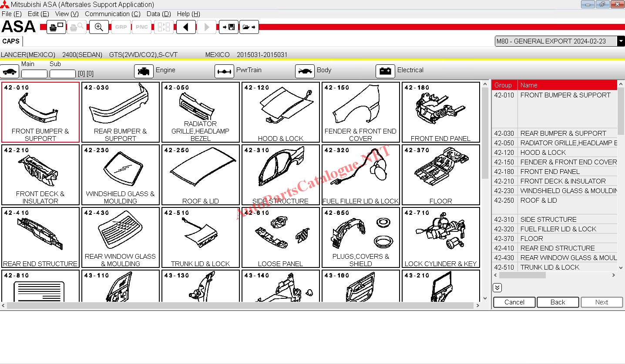Viewport: 625px width, 364px height.
Task: Open 42-180 Front End Panel thumbnail
Action: point(441,112)
